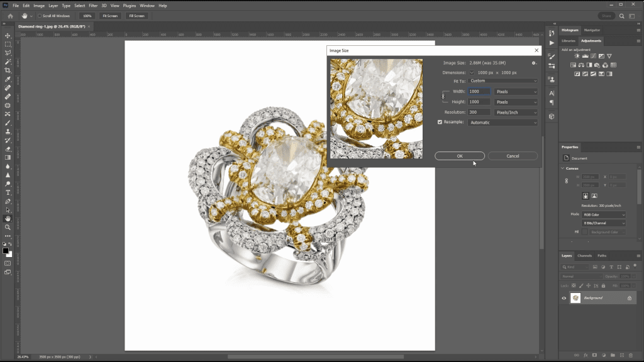The image size is (644, 362).
Task: Open the Height units dropdown
Action: tap(516, 102)
